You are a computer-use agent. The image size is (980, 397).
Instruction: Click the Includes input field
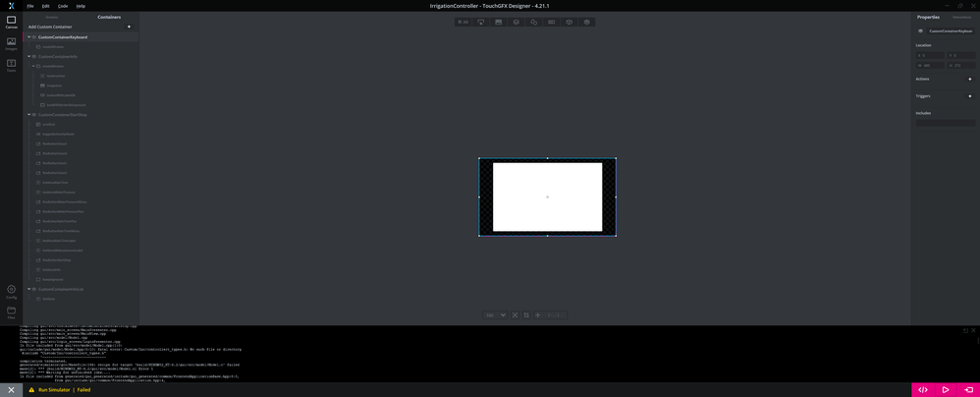(x=946, y=123)
